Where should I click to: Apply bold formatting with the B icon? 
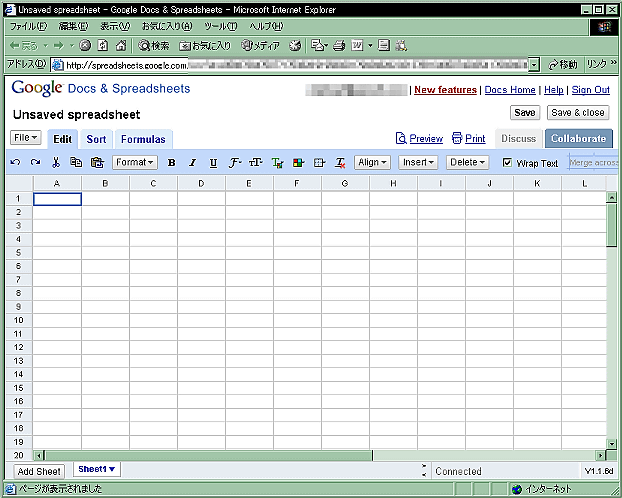(x=171, y=163)
